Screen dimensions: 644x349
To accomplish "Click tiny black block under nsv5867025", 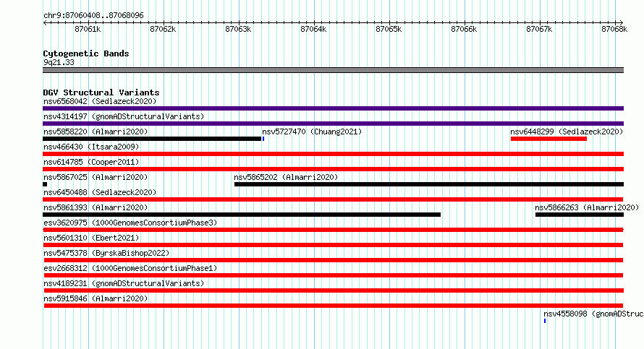I will click(45, 184).
